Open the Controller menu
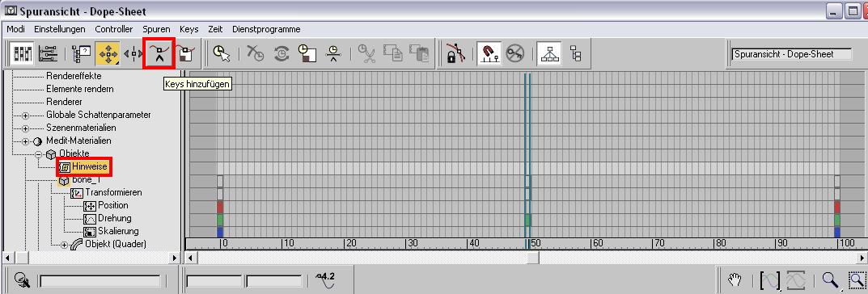Image resolution: width=868 pixels, height=294 pixels. [x=114, y=29]
